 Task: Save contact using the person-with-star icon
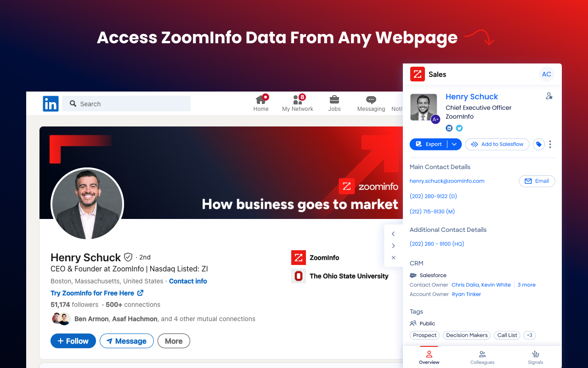(549, 96)
